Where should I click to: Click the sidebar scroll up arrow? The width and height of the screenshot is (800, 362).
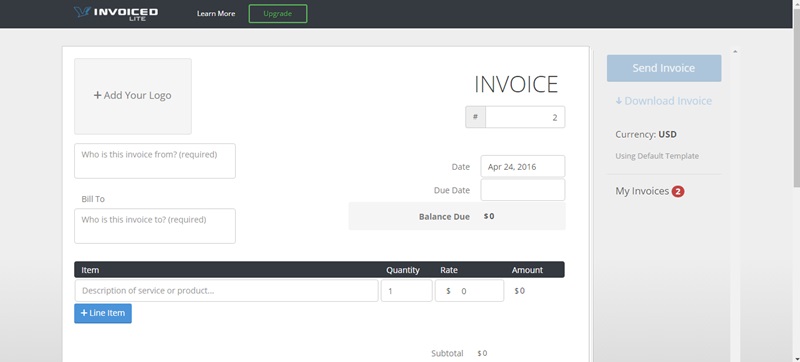735,51
